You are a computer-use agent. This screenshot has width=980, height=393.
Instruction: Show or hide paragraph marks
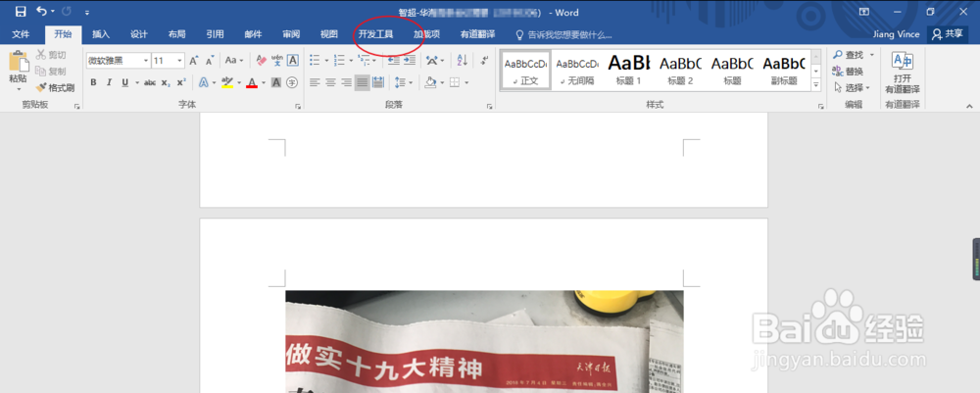click(x=484, y=61)
